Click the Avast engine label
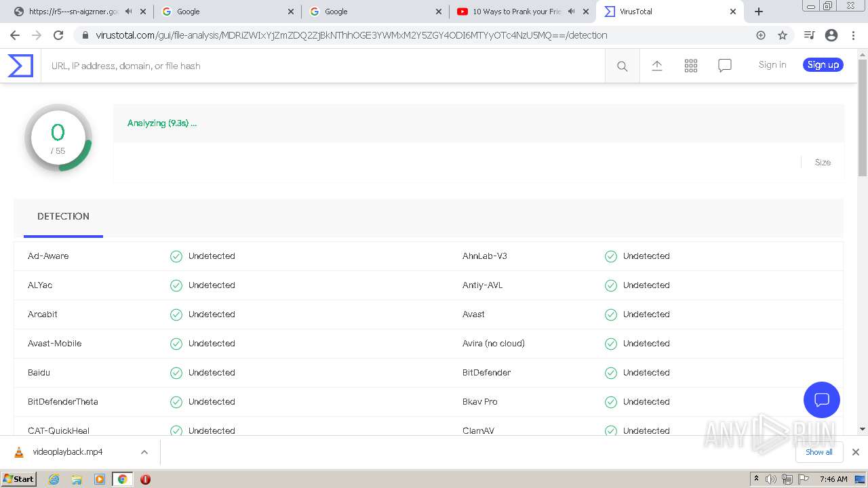The image size is (868, 488). click(x=473, y=314)
